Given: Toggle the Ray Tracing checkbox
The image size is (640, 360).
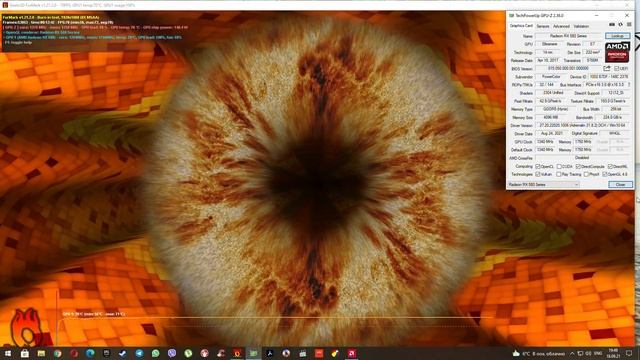Looking at the screenshot, I should tap(559, 174).
